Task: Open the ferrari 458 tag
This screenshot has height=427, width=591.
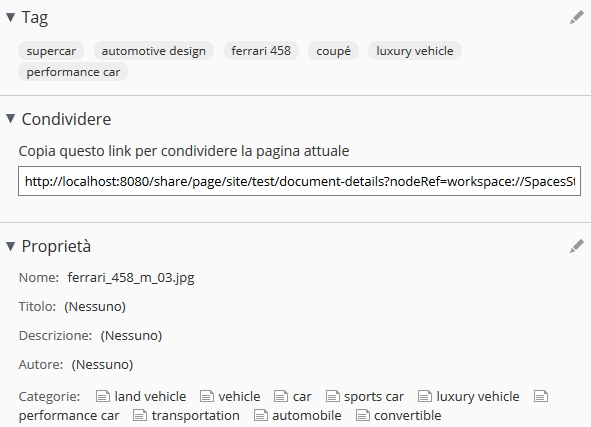Action: coord(261,51)
